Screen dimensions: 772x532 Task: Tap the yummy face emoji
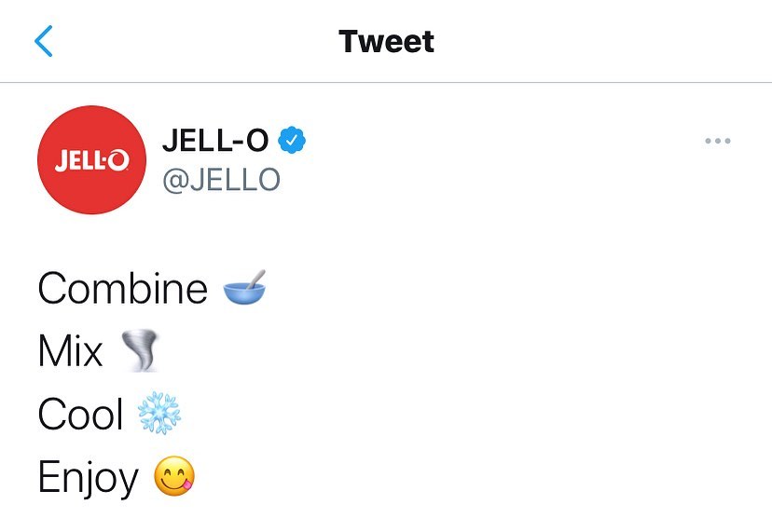click(x=174, y=479)
